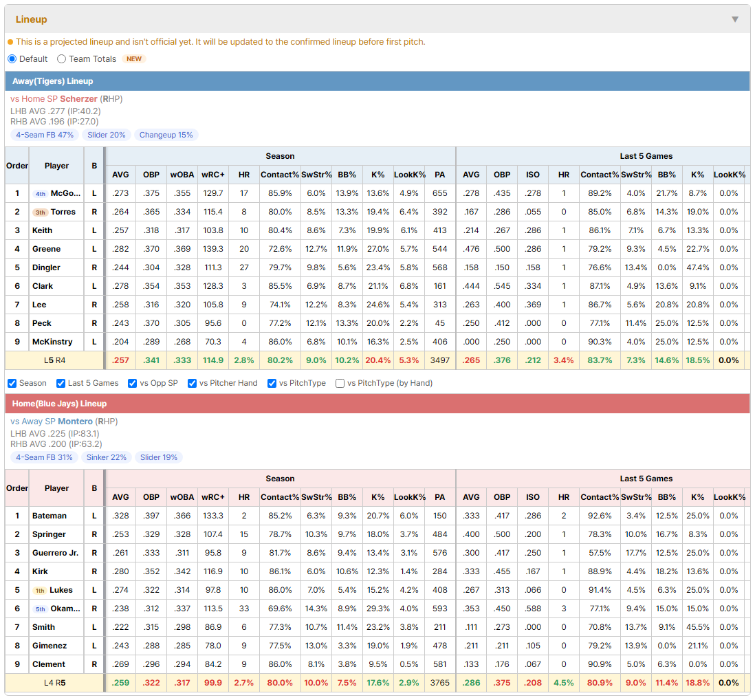Click the 4th badge next to McGo...
755x700 pixels.
[41, 193]
